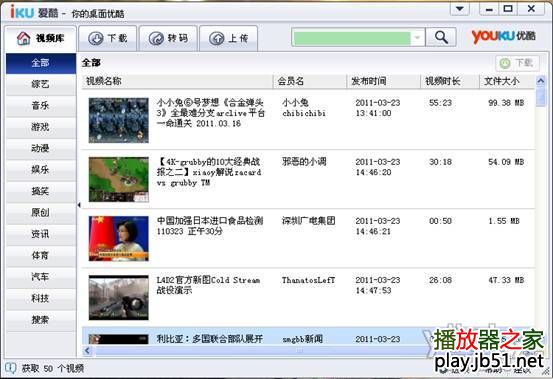
Task: Expand the search box dropdown arrow
Action: 418,37
